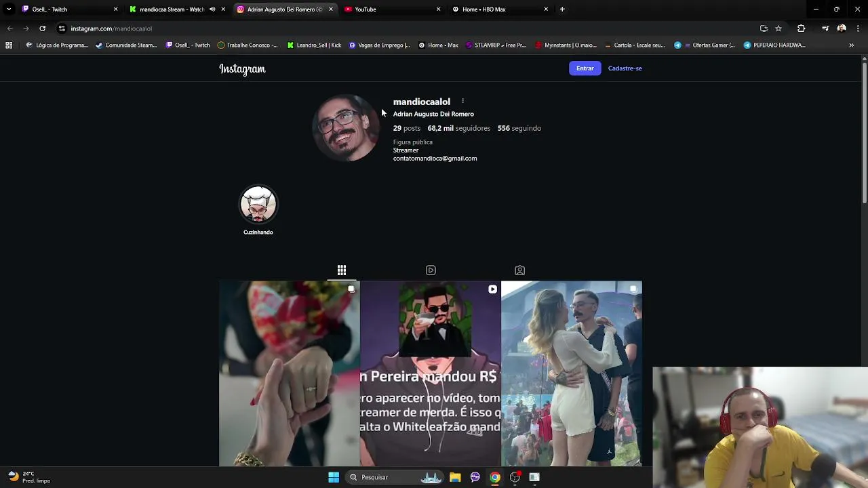868x488 pixels.
Task: Open the Chrome profile avatar
Action: click(842, 28)
